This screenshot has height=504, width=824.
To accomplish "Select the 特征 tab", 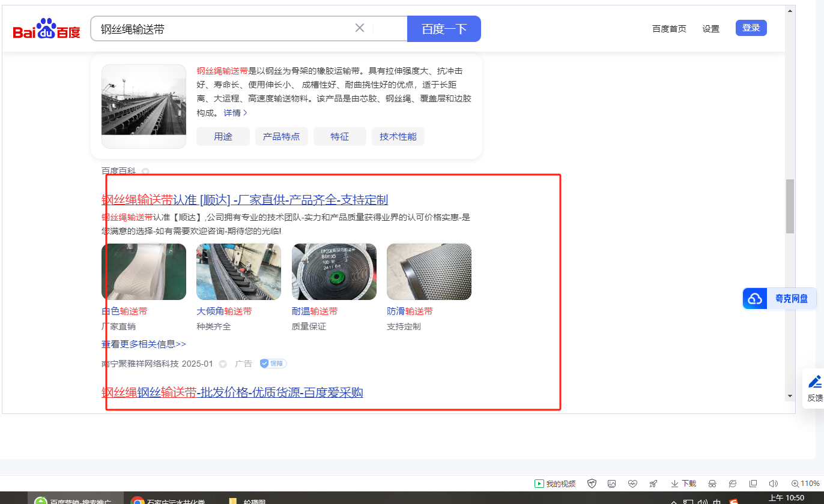I will (x=340, y=136).
